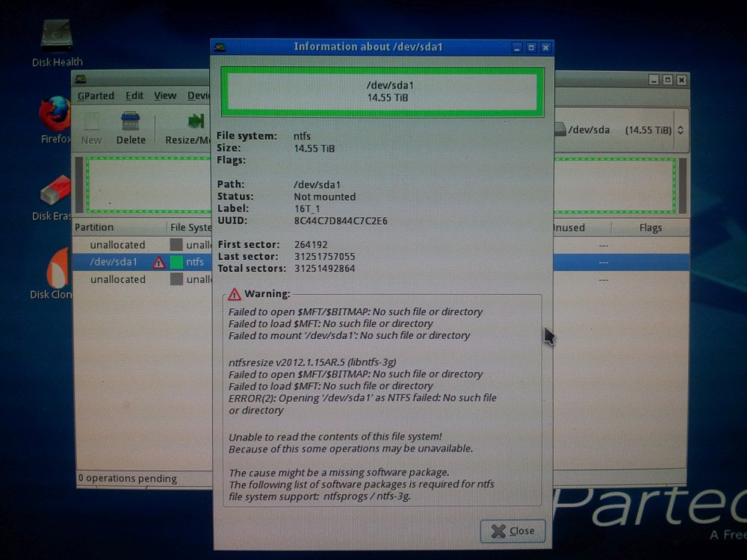
Task: Click the green /dev/sda1 14.55 TiB partition graphic
Action: coord(381,91)
